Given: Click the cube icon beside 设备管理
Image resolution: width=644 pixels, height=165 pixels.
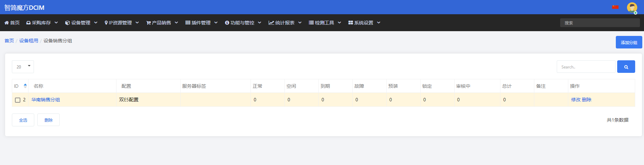Looking at the screenshot, I should pyautogui.click(x=68, y=23).
